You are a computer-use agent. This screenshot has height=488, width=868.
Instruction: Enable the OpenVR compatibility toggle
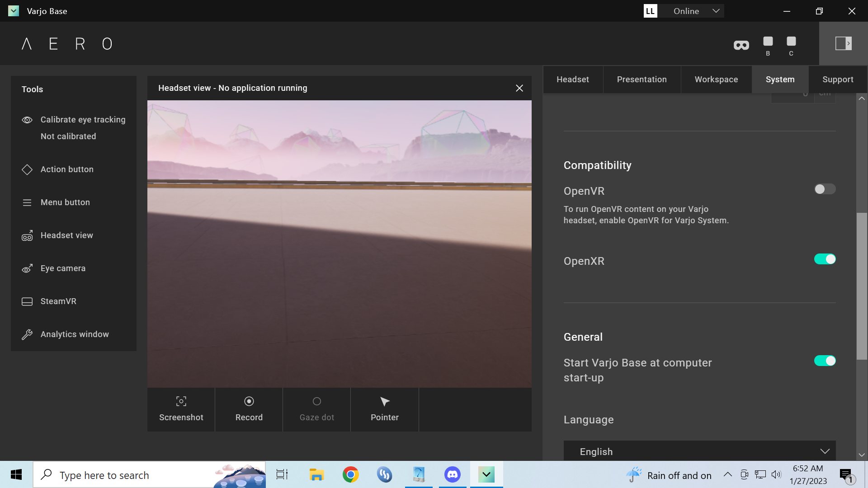tap(825, 189)
